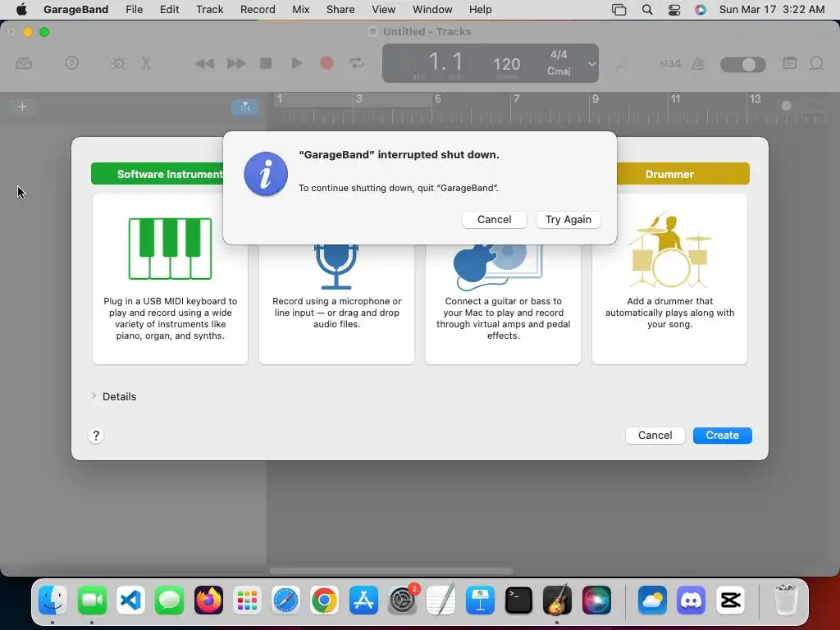Image resolution: width=840 pixels, height=630 pixels.
Task: Open the Record menu
Action: pos(258,10)
